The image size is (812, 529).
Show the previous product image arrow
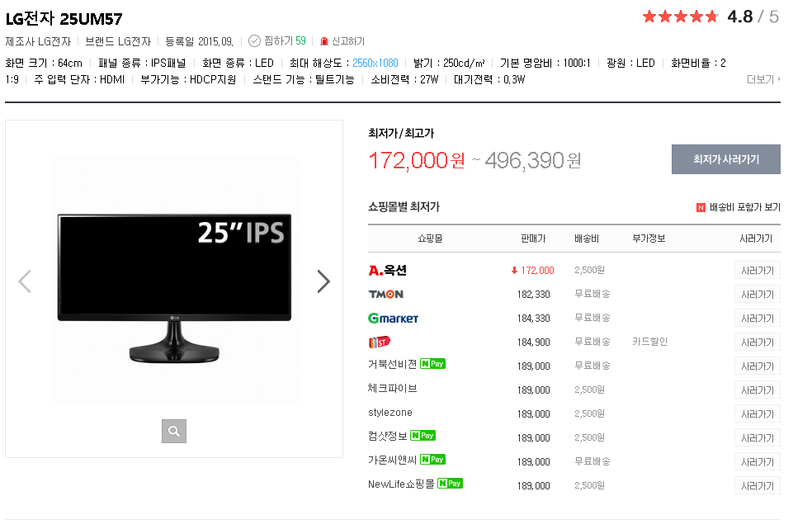(25, 281)
